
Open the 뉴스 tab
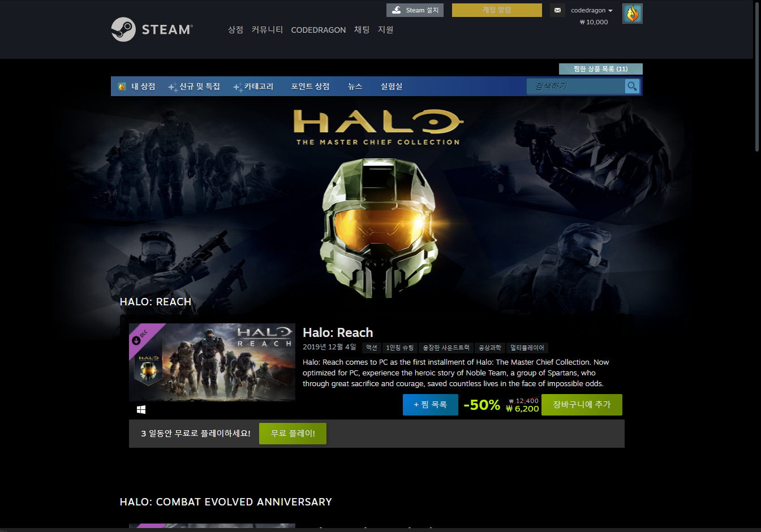(355, 86)
